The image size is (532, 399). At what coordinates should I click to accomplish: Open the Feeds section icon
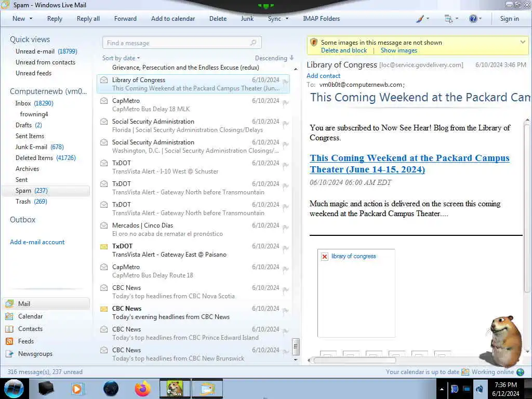[x=9, y=341]
